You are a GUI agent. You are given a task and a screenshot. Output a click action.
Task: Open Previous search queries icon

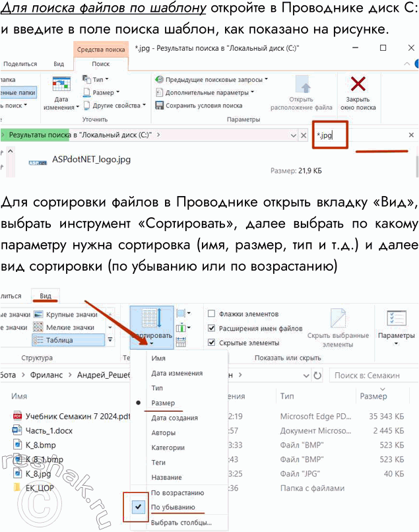(x=159, y=79)
